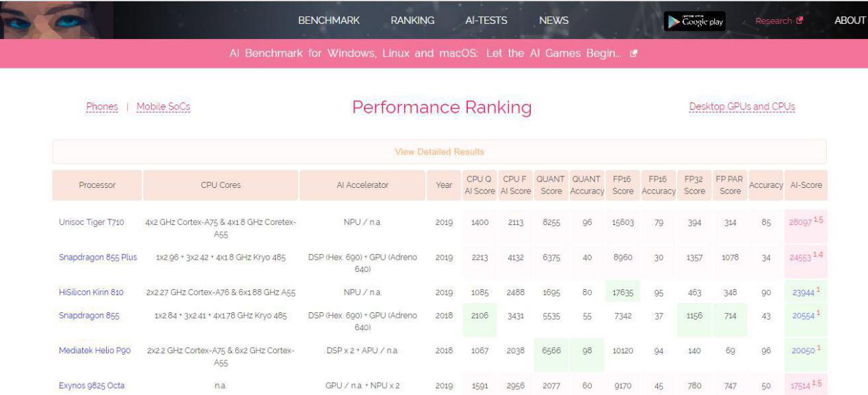Expand View Detailed Results bar
The height and width of the screenshot is (395, 868).
tap(439, 152)
